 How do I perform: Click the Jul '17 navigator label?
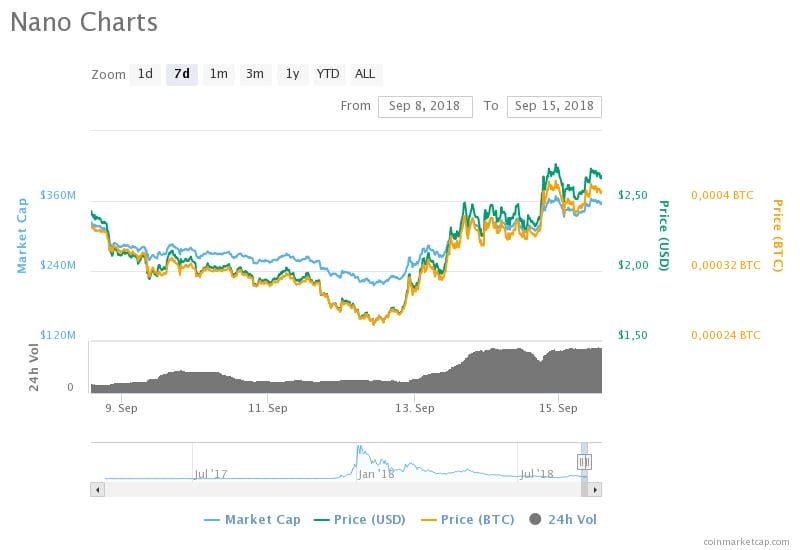[x=211, y=474]
